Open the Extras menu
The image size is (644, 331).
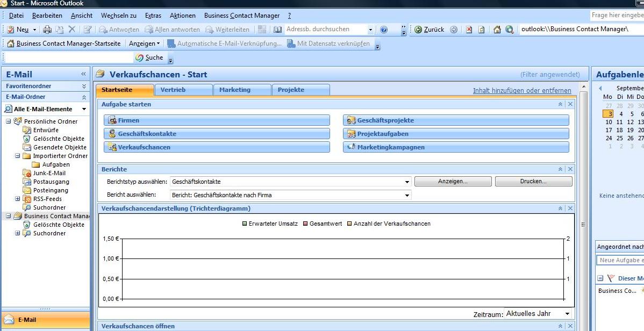pos(153,16)
